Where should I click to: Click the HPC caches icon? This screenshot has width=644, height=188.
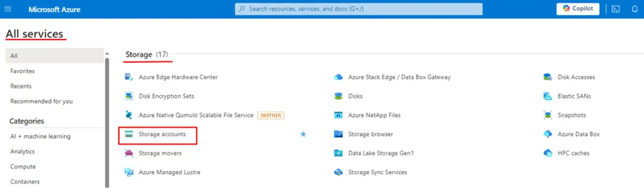548,153
